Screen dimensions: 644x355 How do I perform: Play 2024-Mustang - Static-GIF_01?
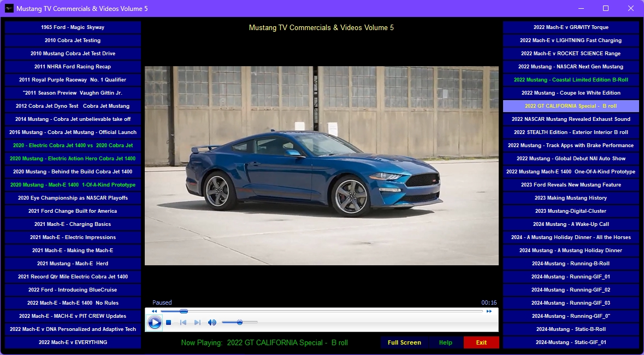(571, 342)
